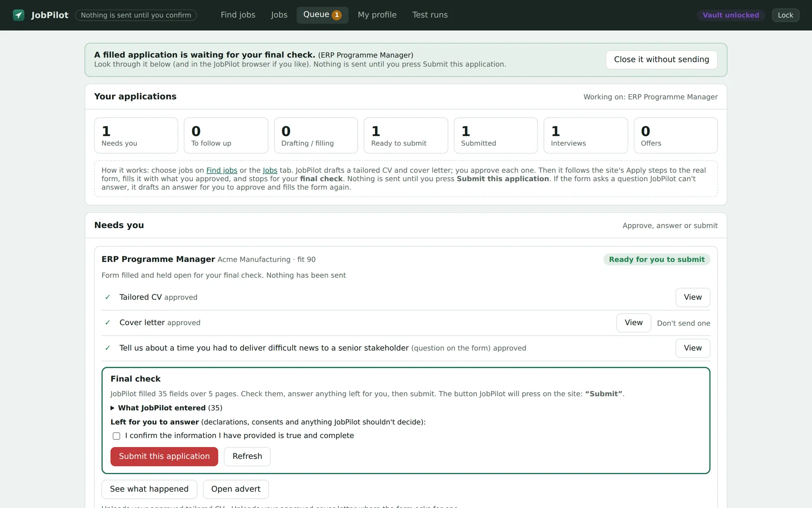Click the Queue tab's count badge
Image resolution: width=812 pixels, height=508 pixels.
point(337,15)
